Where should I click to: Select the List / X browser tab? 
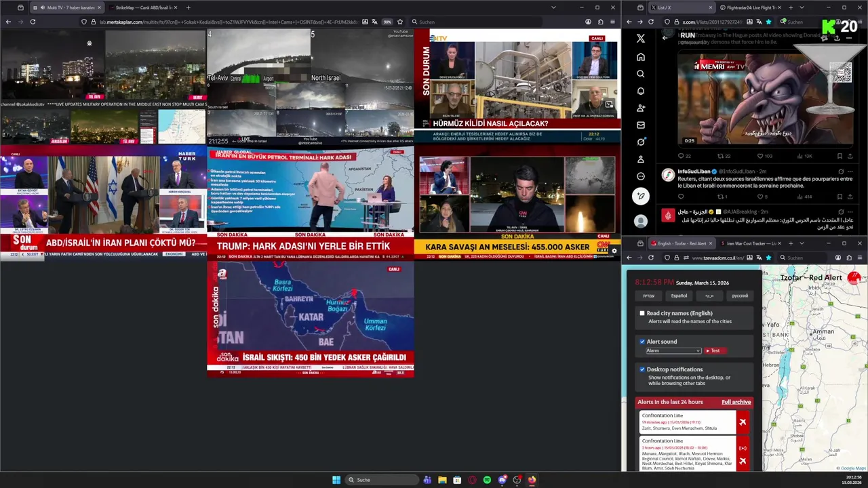(682, 7)
